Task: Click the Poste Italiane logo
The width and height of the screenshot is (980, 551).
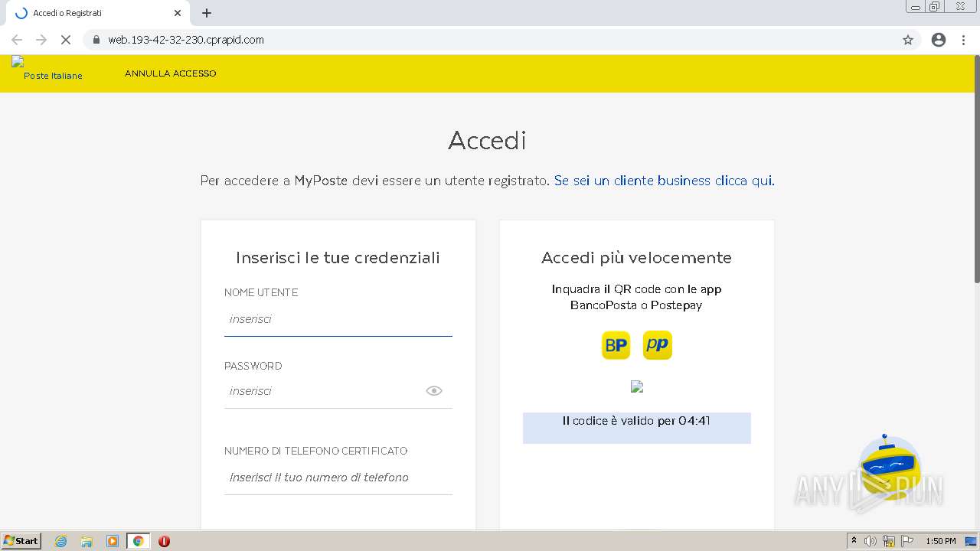Action: click(47, 69)
